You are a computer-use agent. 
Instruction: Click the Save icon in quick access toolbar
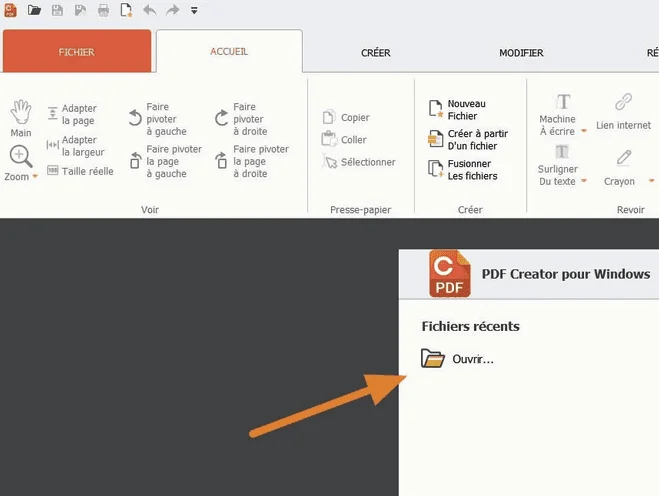click(x=57, y=10)
